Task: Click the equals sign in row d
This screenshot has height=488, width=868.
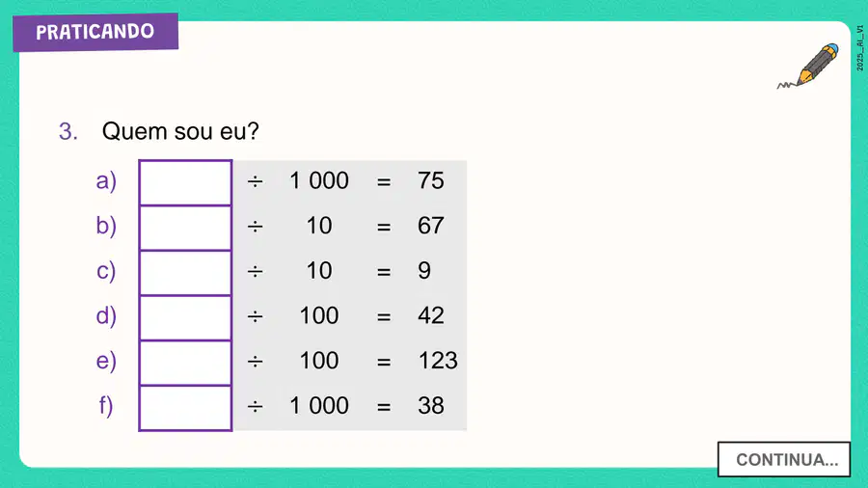Action: (384, 317)
